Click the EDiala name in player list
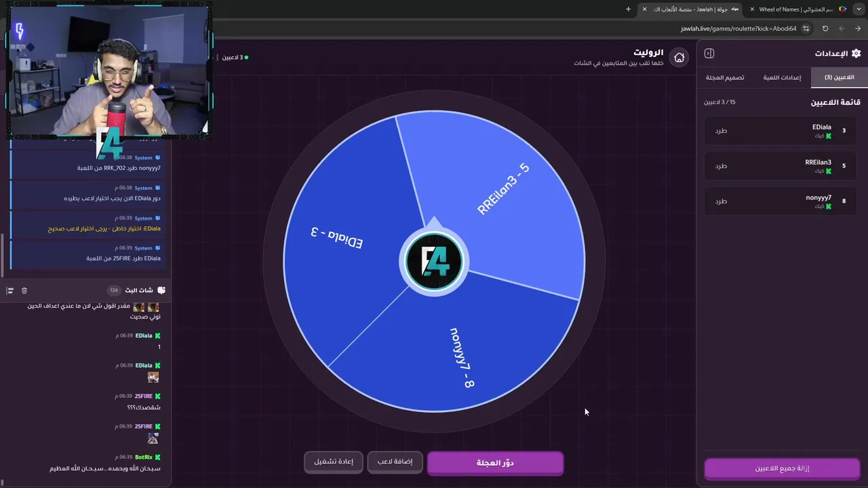Viewport: 868px width, 488px height. point(821,127)
